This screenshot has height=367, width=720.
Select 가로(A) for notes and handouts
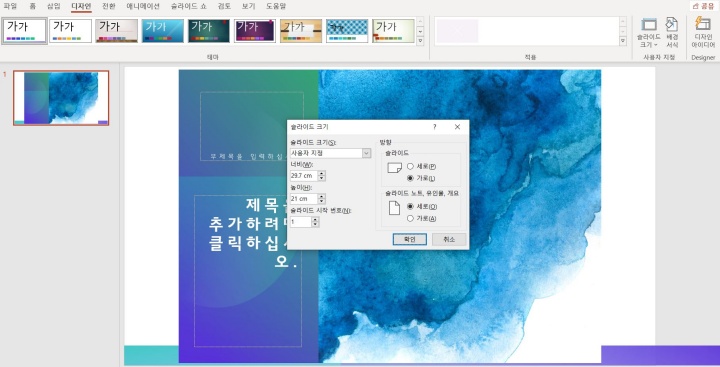tap(422, 219)
